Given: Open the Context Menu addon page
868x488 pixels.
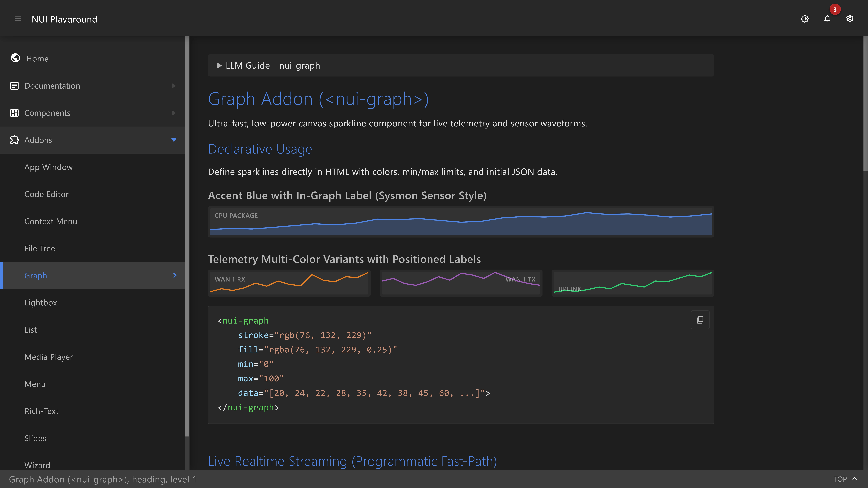Looking at the screenshot, I should 92,221.
